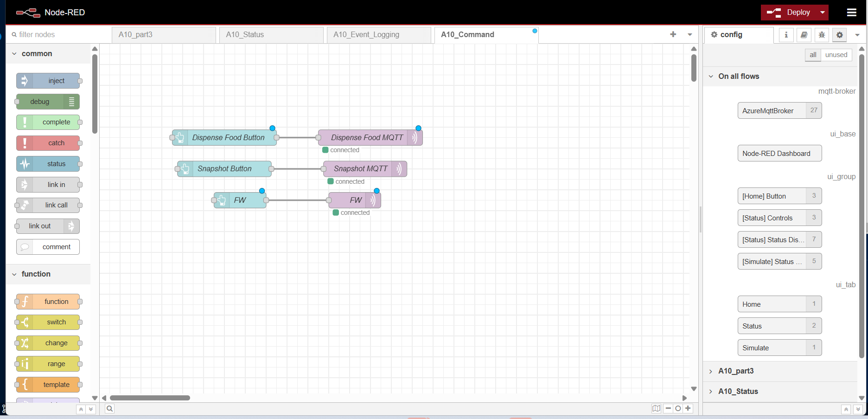Open the info sidebar tab icon

[786, 35]
